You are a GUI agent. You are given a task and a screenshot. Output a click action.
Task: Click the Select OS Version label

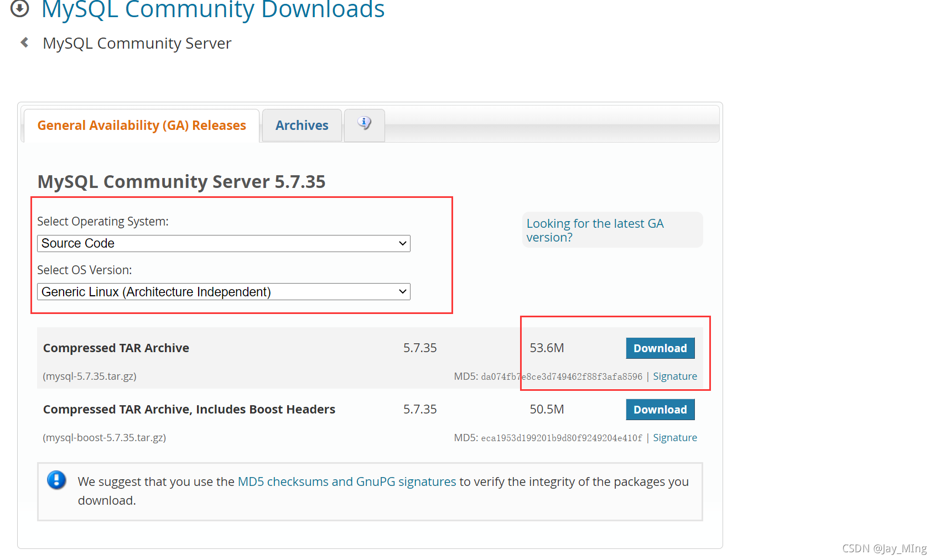pos(85,270)
